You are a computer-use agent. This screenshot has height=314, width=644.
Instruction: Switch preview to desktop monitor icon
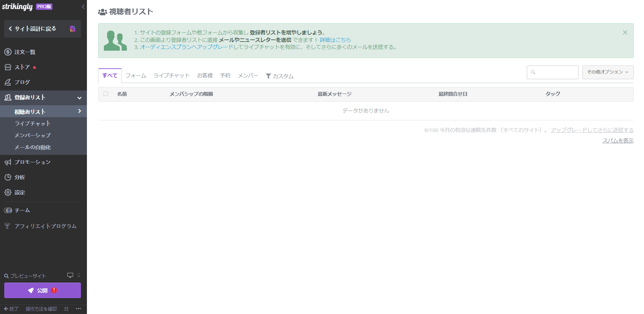70,275
